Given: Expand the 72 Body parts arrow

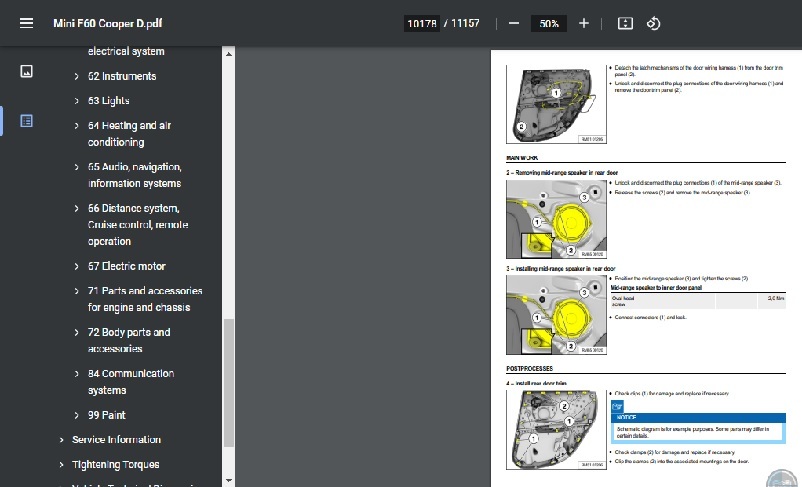Looking at the screenshot, I should coord(76,333).
